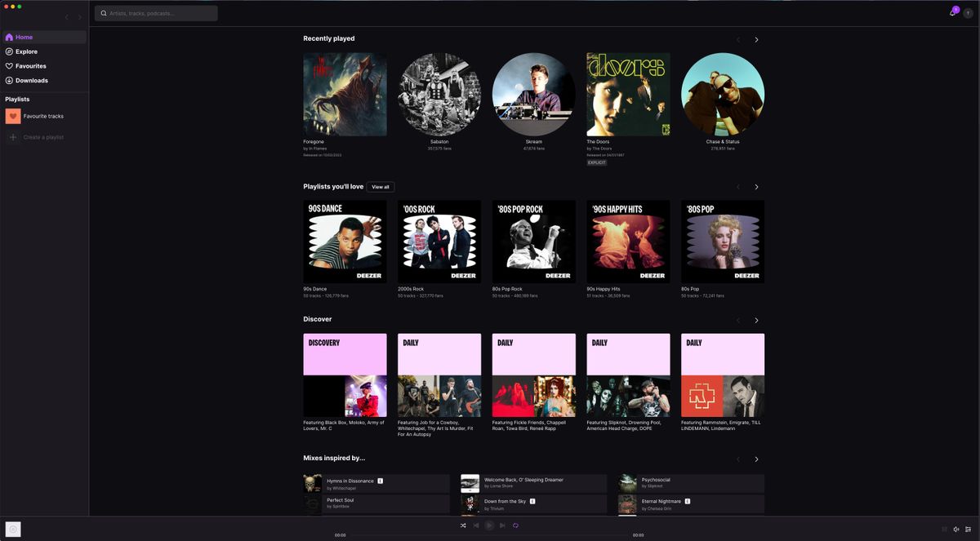Click View all for Playlists you'll love
The width and height of the screenshot is (980, 541).
(381, 186)
